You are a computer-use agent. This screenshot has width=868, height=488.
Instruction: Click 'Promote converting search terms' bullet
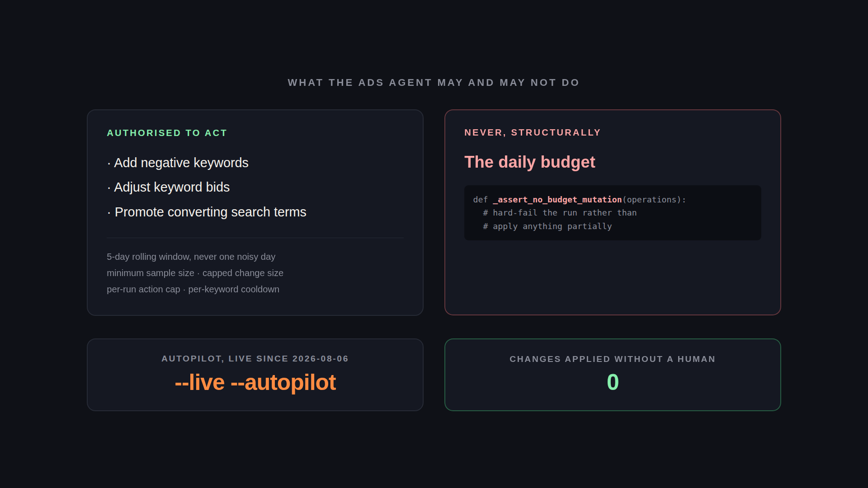207,212
